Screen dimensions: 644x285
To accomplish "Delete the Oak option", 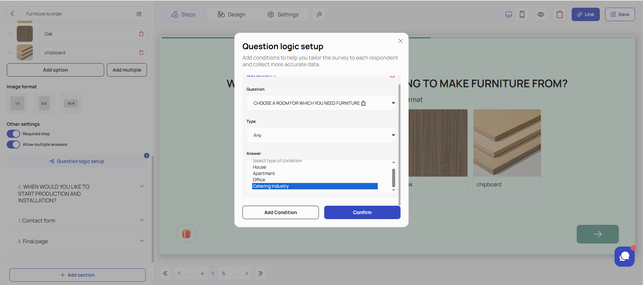I will (x=141, y=34).
